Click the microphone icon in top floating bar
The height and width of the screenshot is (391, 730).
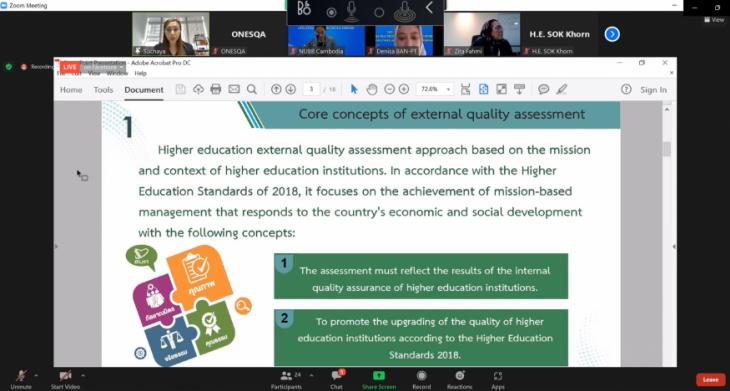(x=351, y=11)
